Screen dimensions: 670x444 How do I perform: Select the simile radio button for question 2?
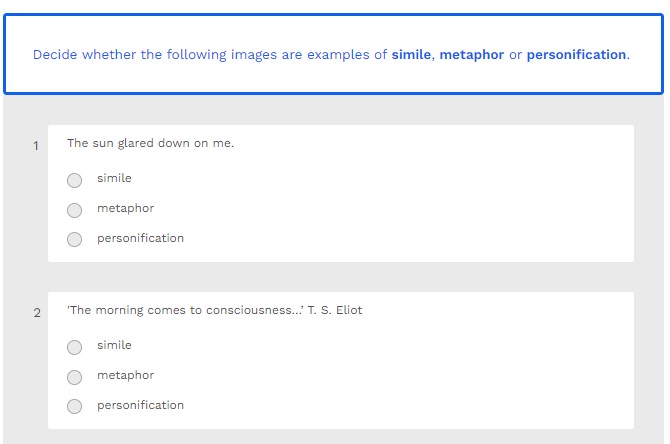75,347
